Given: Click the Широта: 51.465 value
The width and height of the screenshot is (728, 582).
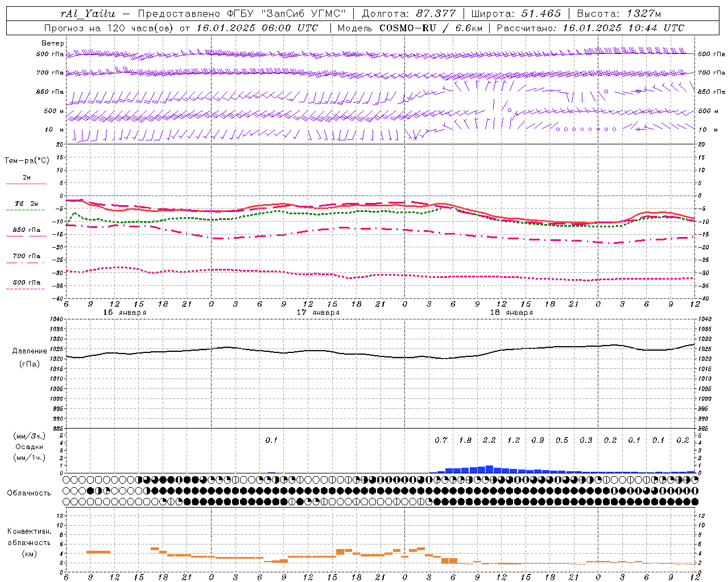Looking at the screenshot, I should point(516,14).
